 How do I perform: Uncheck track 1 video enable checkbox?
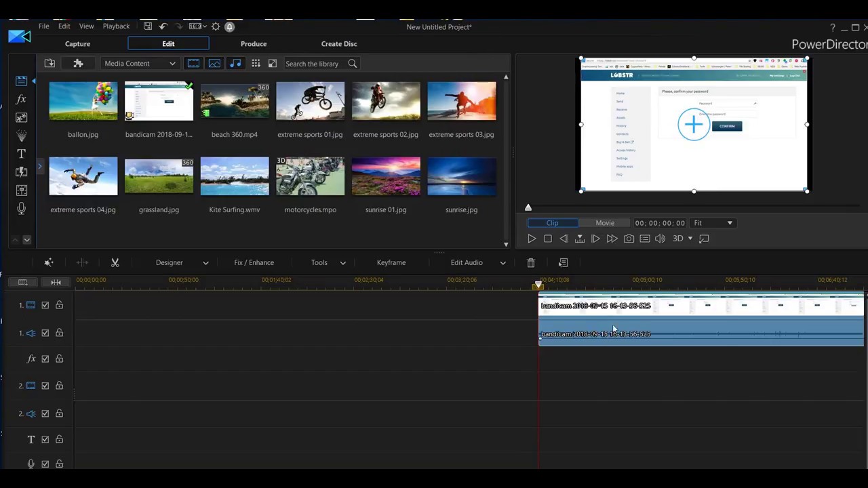point(45,305)
